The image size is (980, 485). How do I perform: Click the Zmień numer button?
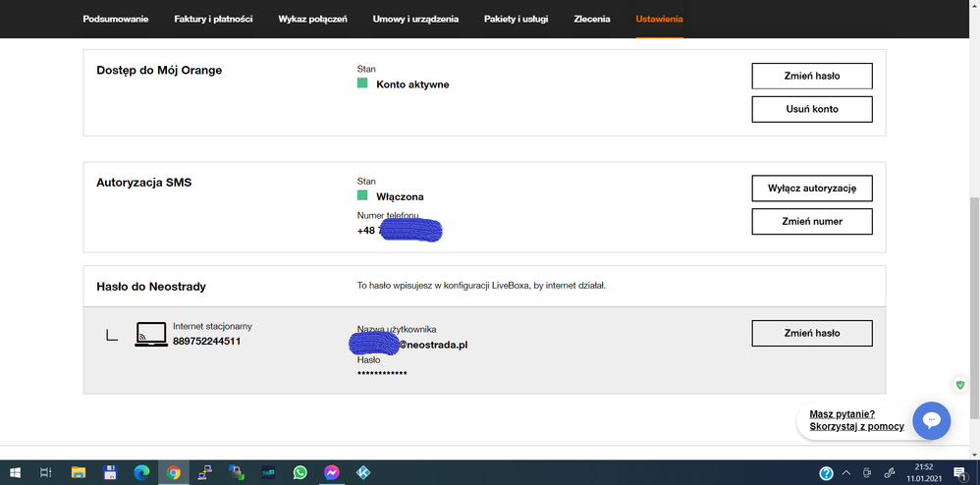click(812, 221)
